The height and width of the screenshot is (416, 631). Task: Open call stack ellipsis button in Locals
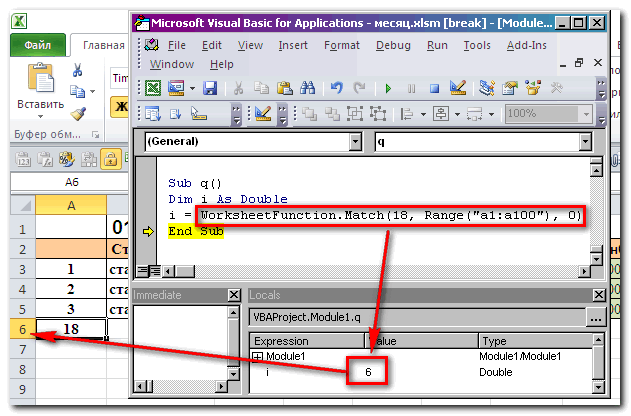tap(595, 318)
